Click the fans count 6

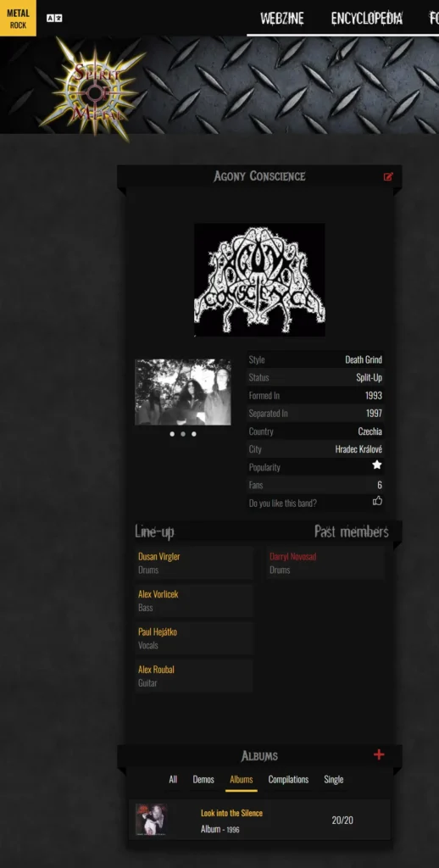pyautogui.click(x=380, y=485)
